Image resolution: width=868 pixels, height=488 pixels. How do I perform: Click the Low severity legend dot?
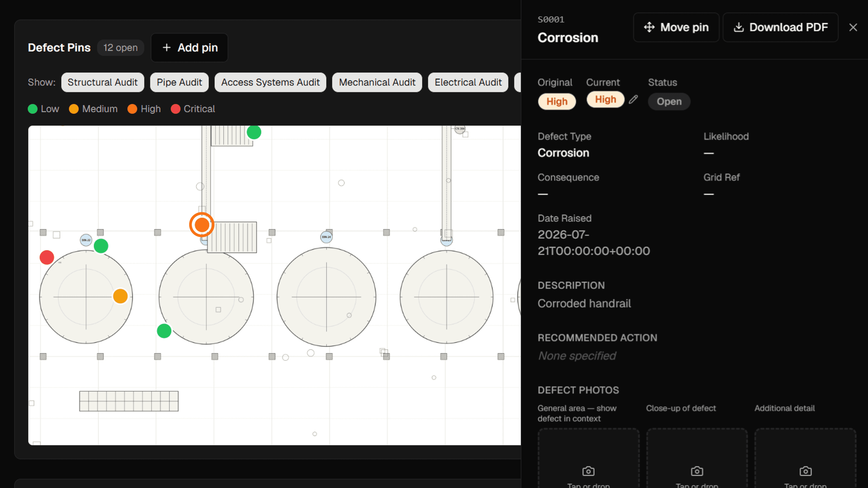tap(33, 109)
